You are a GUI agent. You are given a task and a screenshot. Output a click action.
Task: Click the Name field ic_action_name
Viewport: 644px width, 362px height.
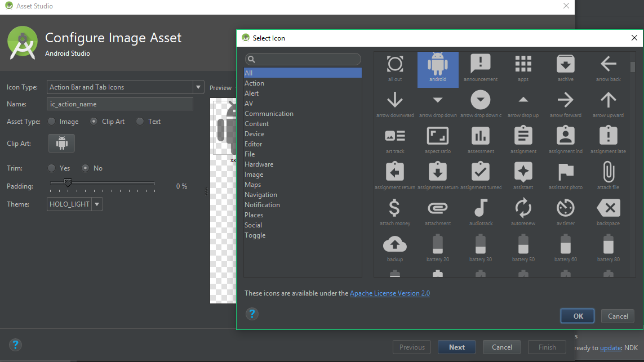(120, 104)
